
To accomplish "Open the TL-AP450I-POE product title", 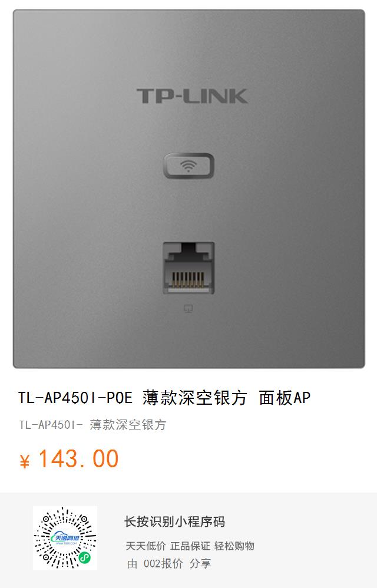I will [164, 398].
